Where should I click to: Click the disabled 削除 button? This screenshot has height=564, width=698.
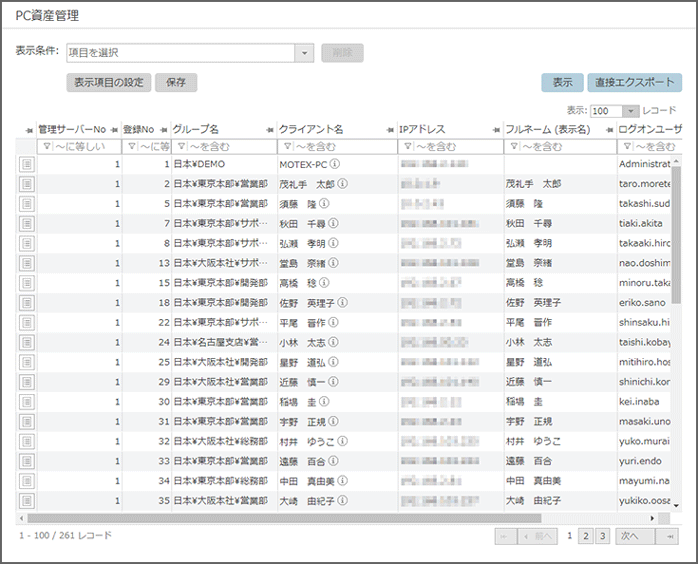pos(342,53)
